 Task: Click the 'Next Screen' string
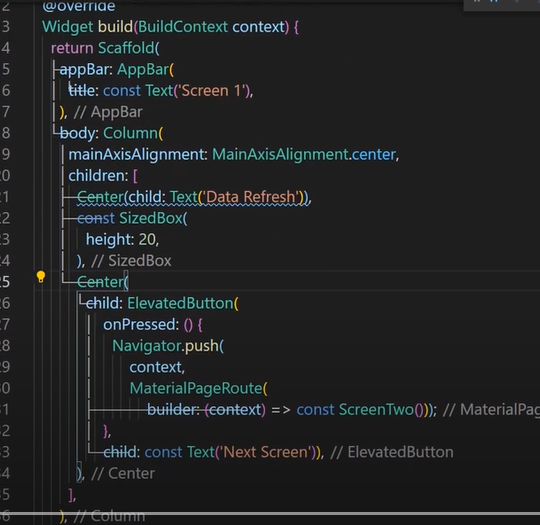[x=265, y=452]
